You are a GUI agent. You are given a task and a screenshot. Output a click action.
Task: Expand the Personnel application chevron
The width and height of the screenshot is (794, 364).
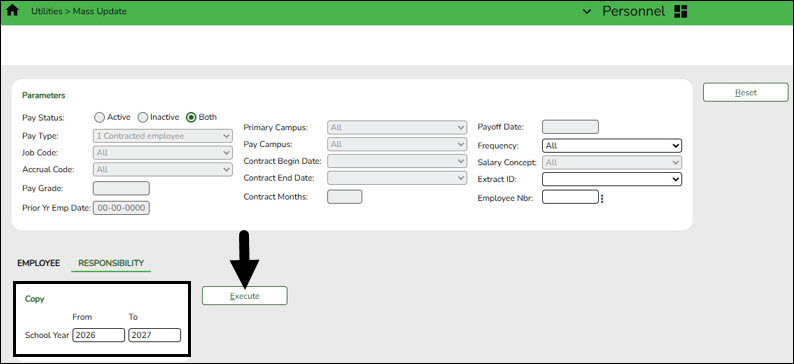click(587, 12)
